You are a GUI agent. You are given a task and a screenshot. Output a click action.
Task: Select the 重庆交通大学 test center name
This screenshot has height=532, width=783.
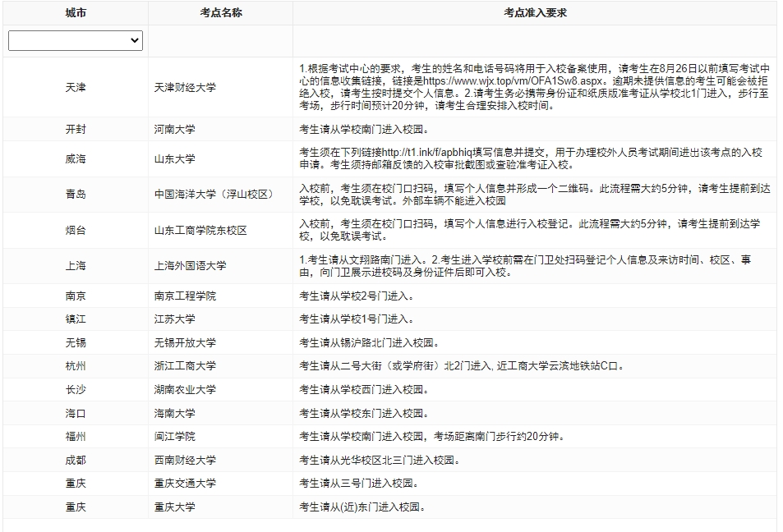(x=186, y=484)
